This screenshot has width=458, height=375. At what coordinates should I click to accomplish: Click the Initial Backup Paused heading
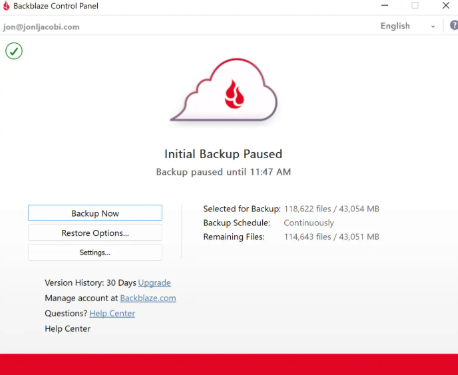(x=223, y=154)
